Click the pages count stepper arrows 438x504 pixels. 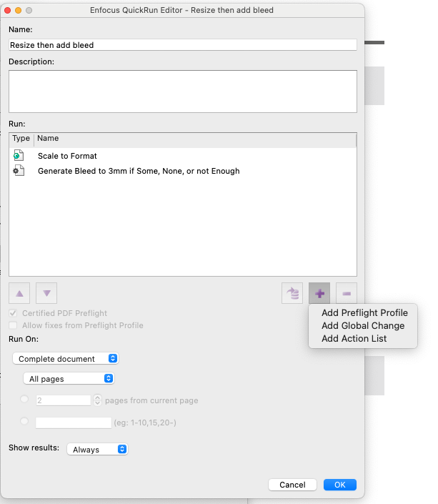pos(97,400)
